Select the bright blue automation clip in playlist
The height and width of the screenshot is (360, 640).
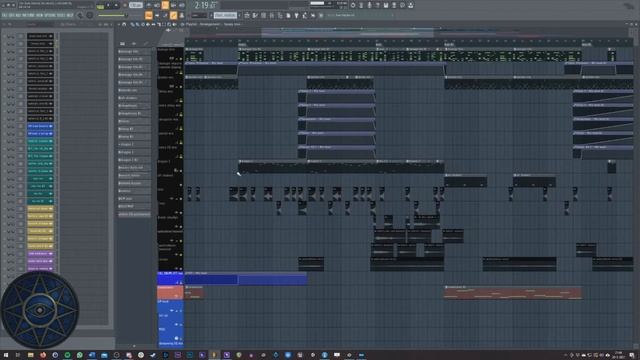[246, 278]
